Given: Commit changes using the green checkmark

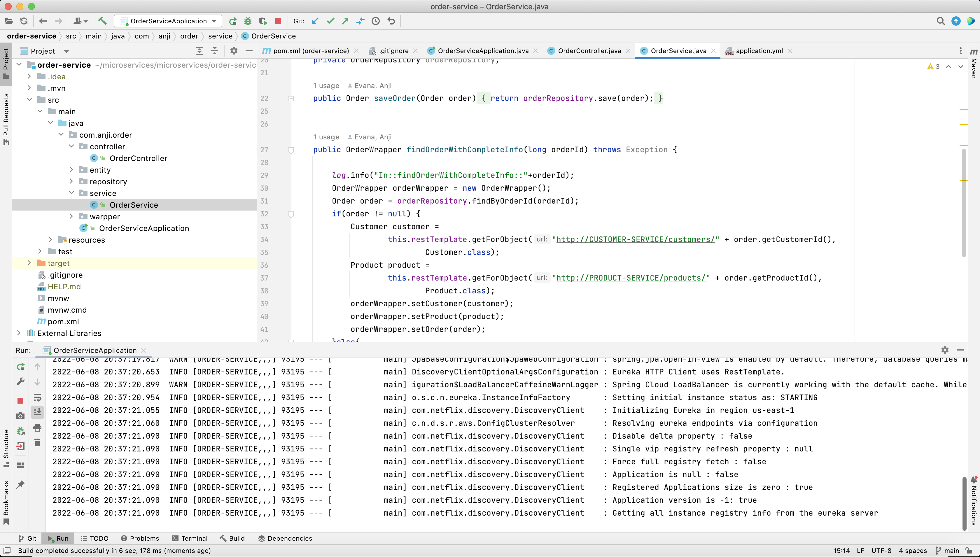Looking at the screenshot, I should point(330,21).
